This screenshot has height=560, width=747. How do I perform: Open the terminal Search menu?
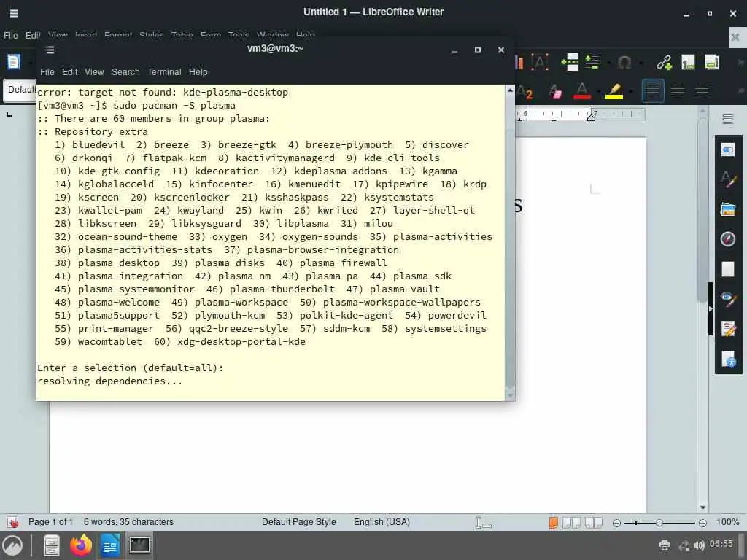click(x=125, y=72)
